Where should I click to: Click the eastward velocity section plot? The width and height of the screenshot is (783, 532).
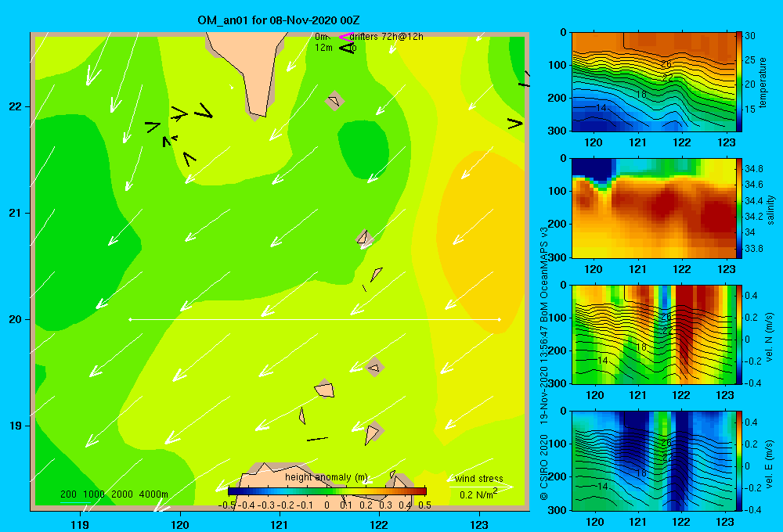pyautogui.click(x=653, y=461)
